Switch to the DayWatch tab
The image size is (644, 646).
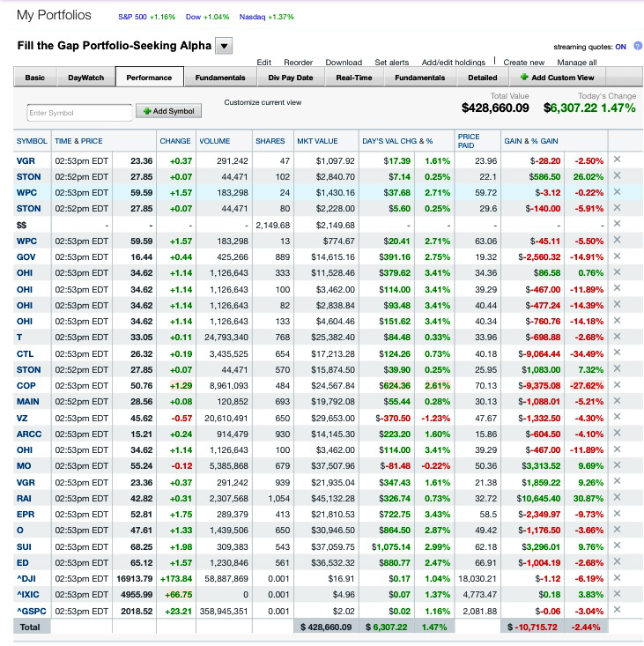point(86,78)
